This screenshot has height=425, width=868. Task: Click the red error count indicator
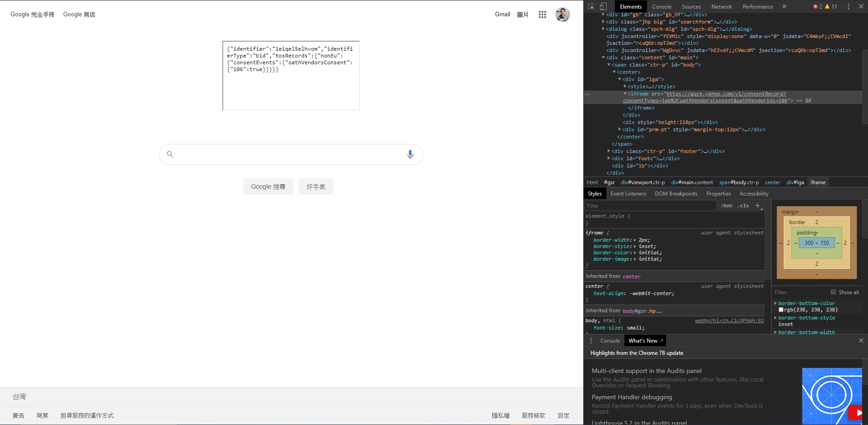[818, 7]
